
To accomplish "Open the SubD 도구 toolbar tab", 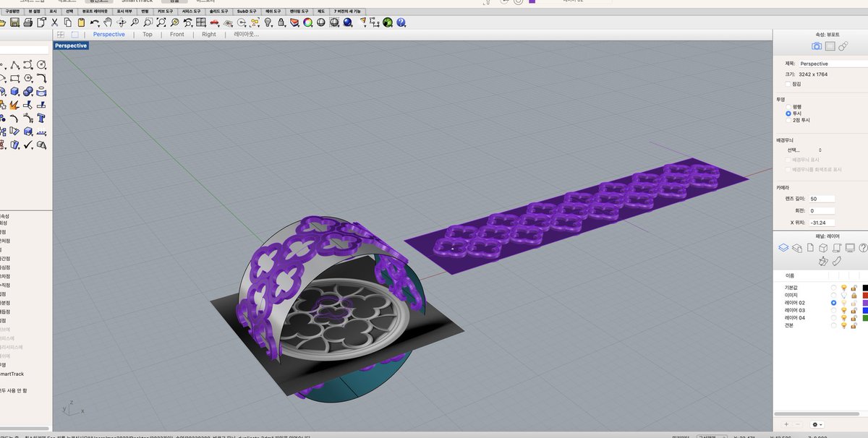I will coord(247,11).
